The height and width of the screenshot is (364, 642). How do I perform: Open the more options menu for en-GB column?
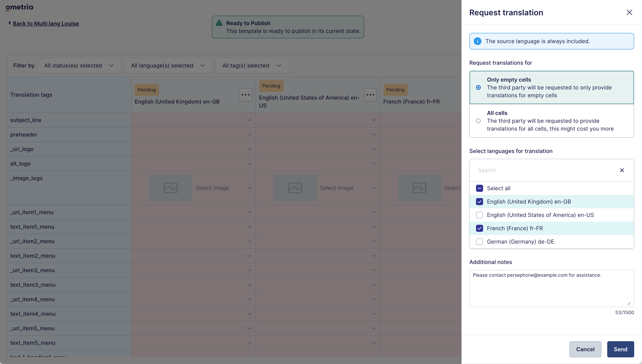245,95
